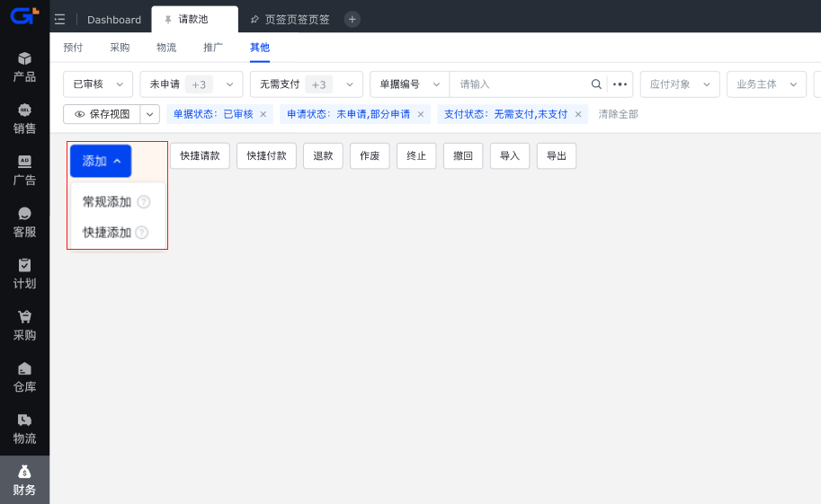Image resolution: width=821 pixels, height=504 pixels.
Task: Click the search magnifier icon
Action: 596,84
